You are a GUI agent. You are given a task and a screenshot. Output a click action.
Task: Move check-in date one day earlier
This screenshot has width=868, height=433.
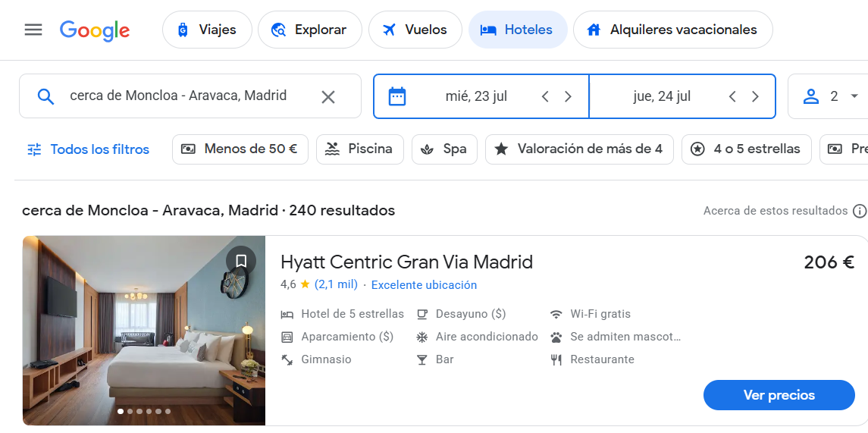tap(545, 96)
